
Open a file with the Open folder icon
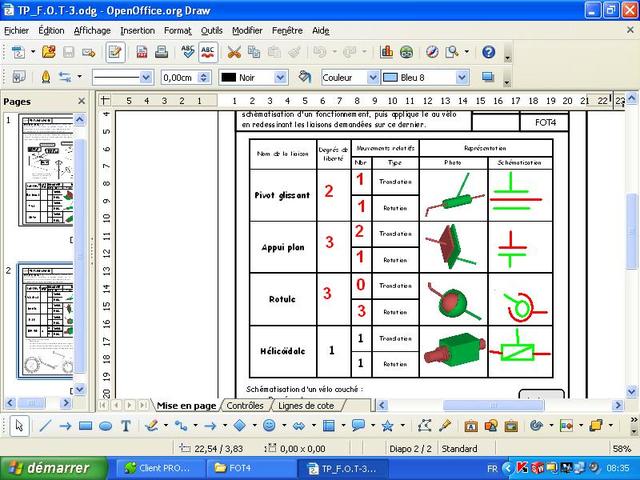click(49, 52)
